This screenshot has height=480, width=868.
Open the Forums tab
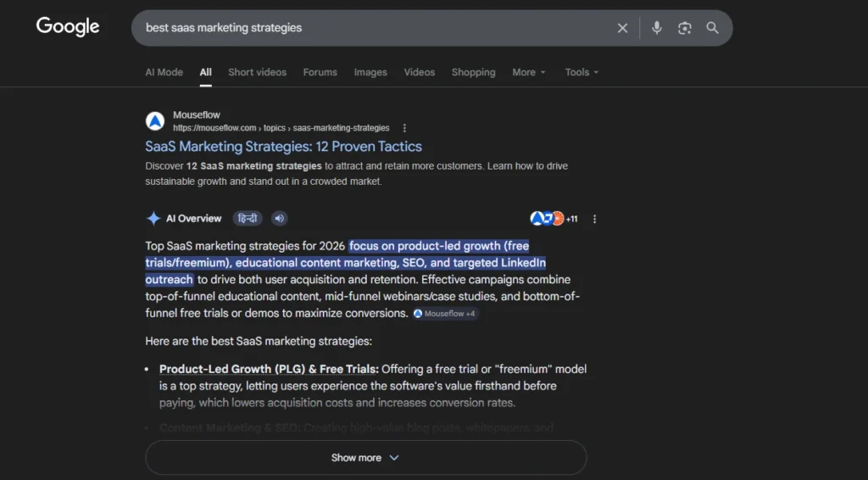[x=320, y=72]
